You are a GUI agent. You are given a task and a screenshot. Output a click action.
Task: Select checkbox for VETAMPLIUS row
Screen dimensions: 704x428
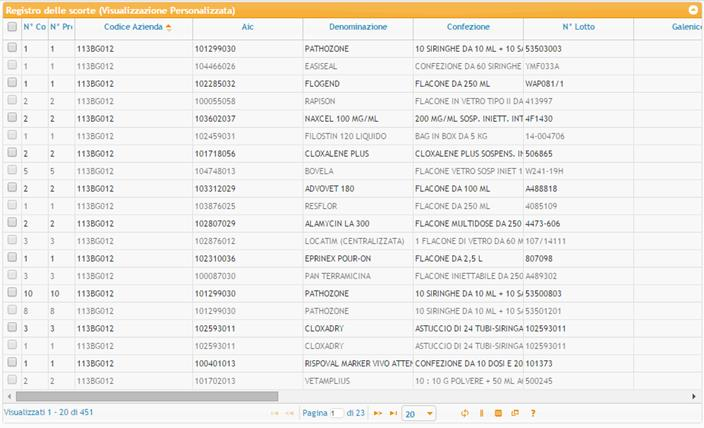tap(12, 380)
